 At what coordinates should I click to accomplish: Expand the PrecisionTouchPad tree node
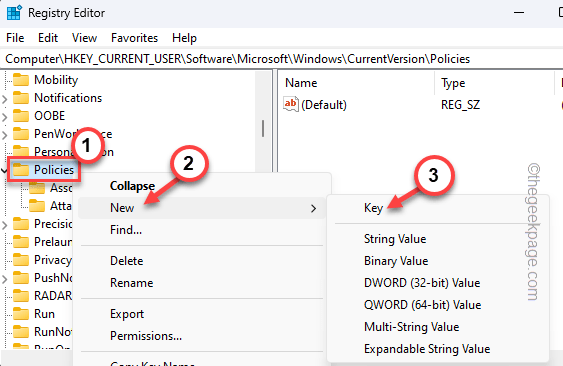[x=4, y=225]
